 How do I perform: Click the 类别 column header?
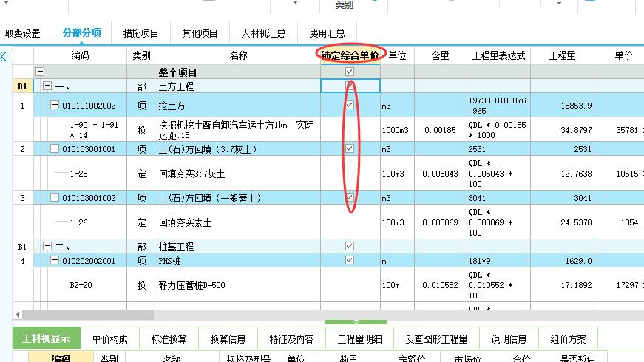[142, 55]
